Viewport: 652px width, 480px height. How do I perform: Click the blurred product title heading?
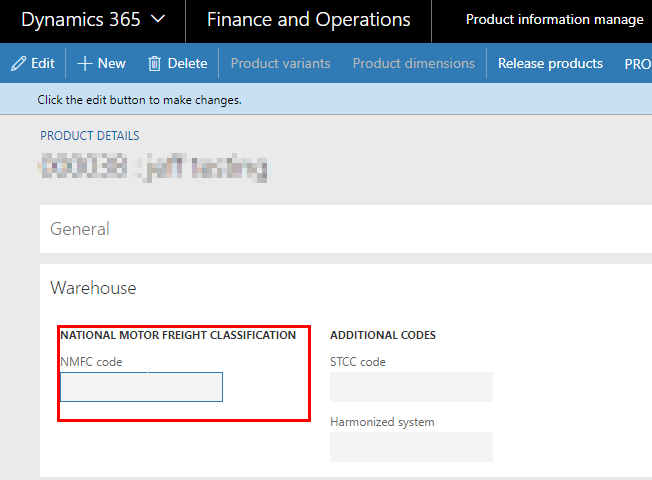[x=153, y=166]
